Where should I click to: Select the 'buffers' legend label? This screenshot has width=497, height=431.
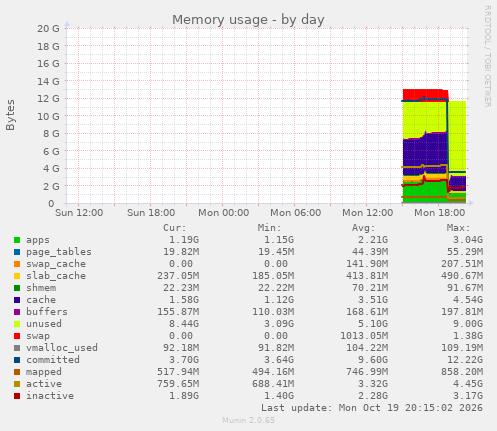[x=47, y=312]
